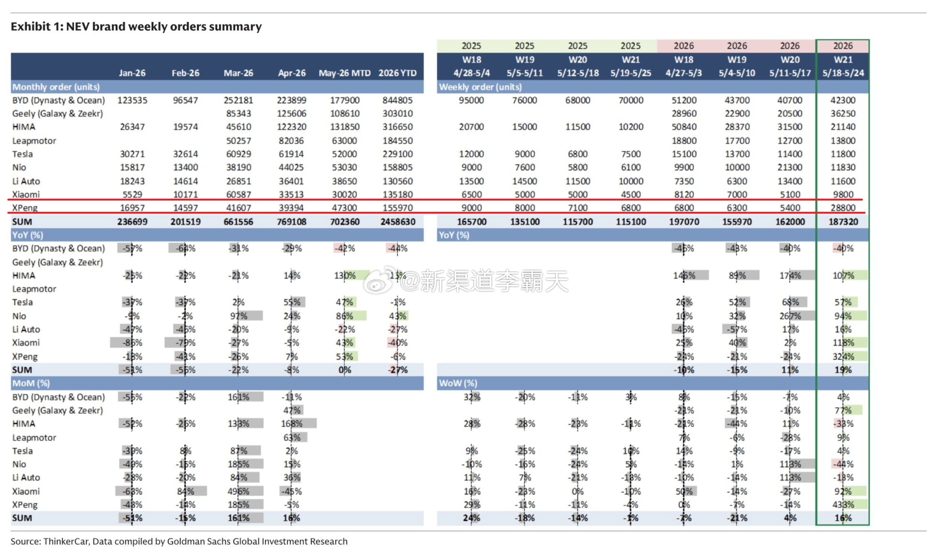Select XPeng's weekly YoY value "324%"
The image size is (933, 560).
click(843, 356)
